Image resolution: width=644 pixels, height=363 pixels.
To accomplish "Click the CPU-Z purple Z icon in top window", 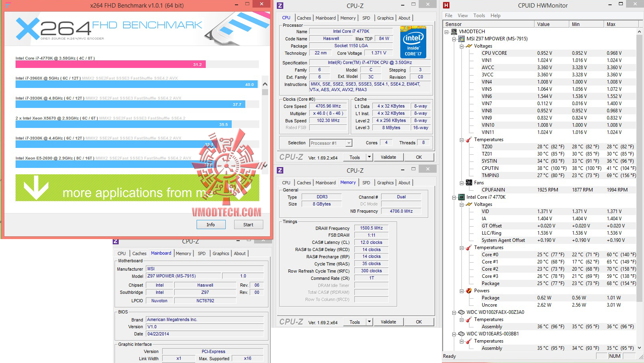I will (x=280, y=6).
